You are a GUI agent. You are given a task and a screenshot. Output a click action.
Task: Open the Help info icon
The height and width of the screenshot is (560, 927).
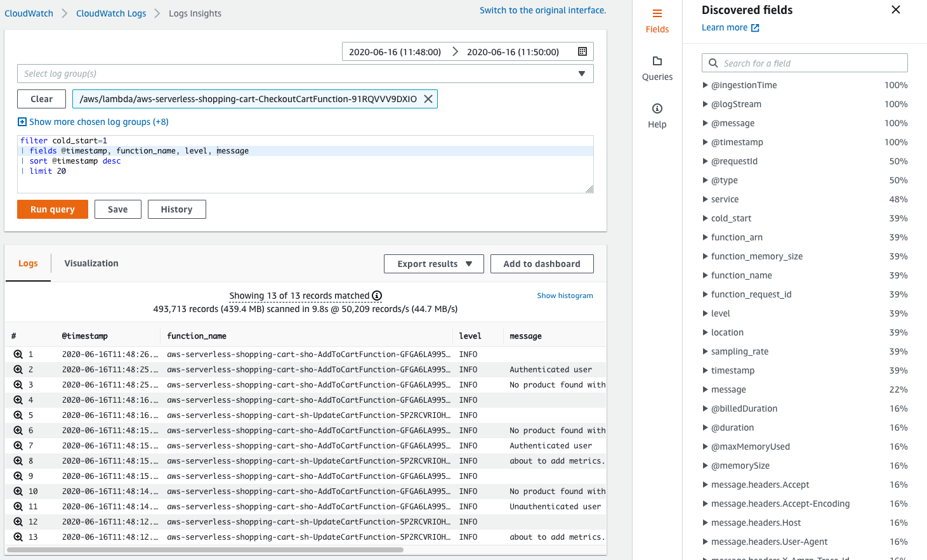pos(657,108)
